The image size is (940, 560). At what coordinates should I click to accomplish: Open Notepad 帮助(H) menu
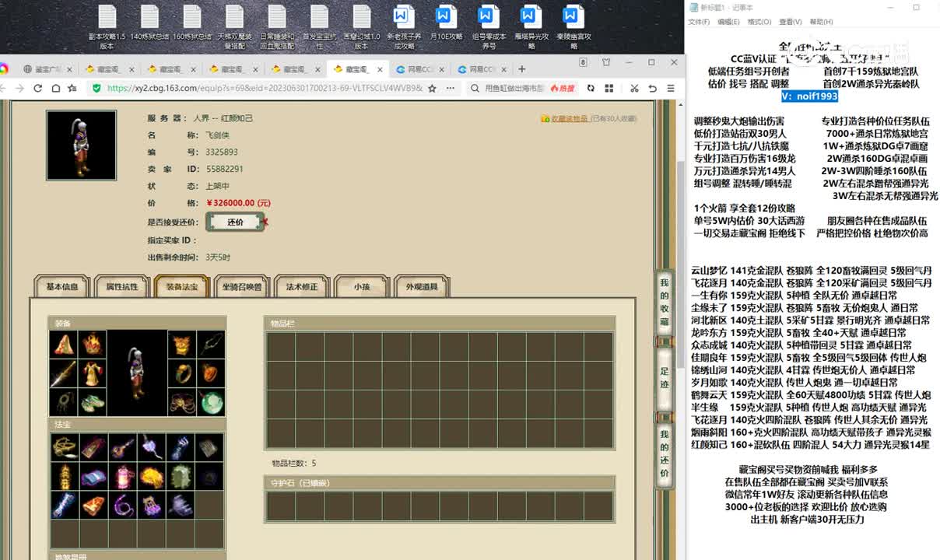821,22
